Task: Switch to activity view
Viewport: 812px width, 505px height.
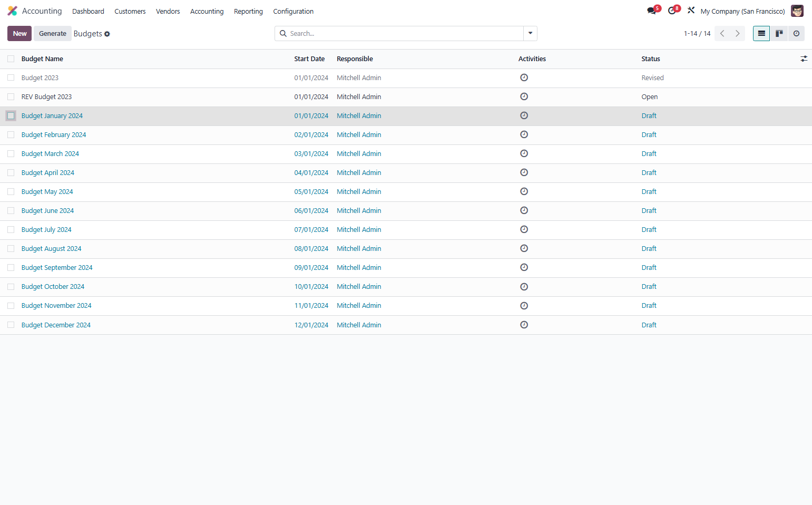Action: tap(796, 33)
